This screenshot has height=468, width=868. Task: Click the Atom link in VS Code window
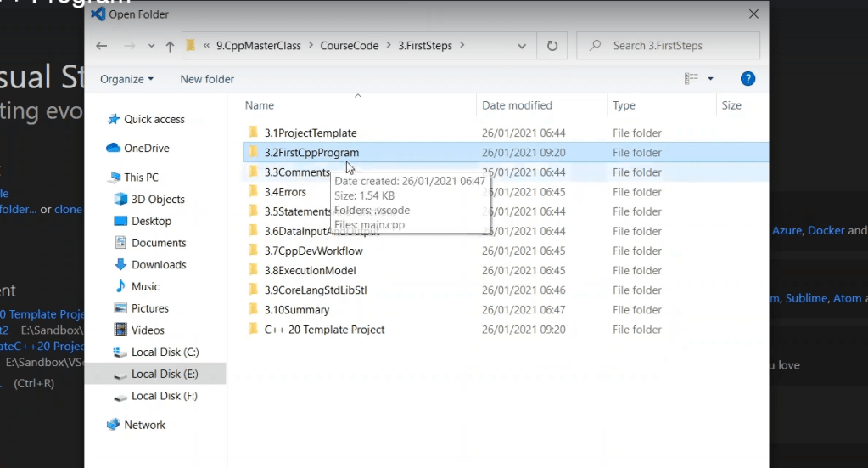click(847, 298)
